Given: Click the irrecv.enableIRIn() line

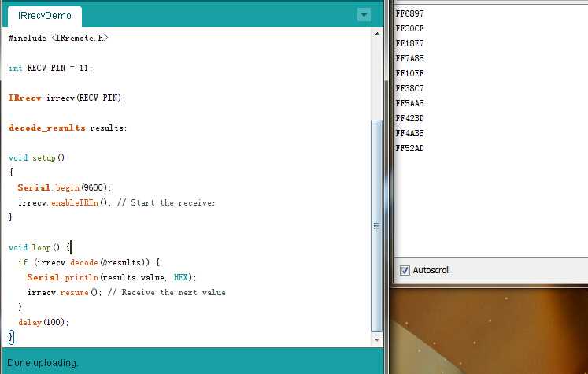Looking at the screenshot, I should [117, 202].
